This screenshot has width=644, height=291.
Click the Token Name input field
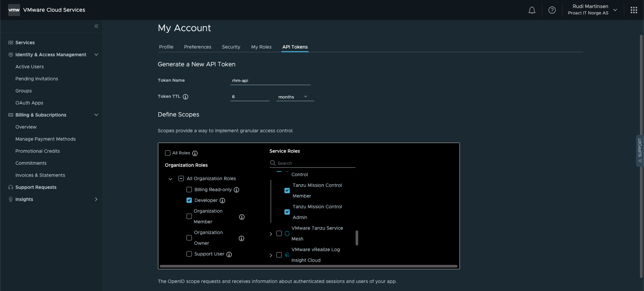(270, 80)
